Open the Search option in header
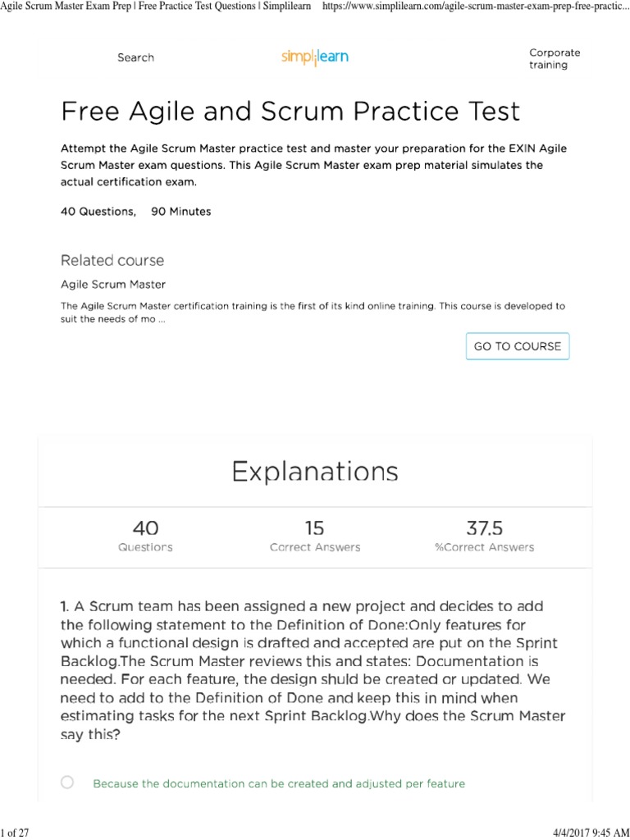The height and width of the screenshot is (840, 630). pos(135,57)
